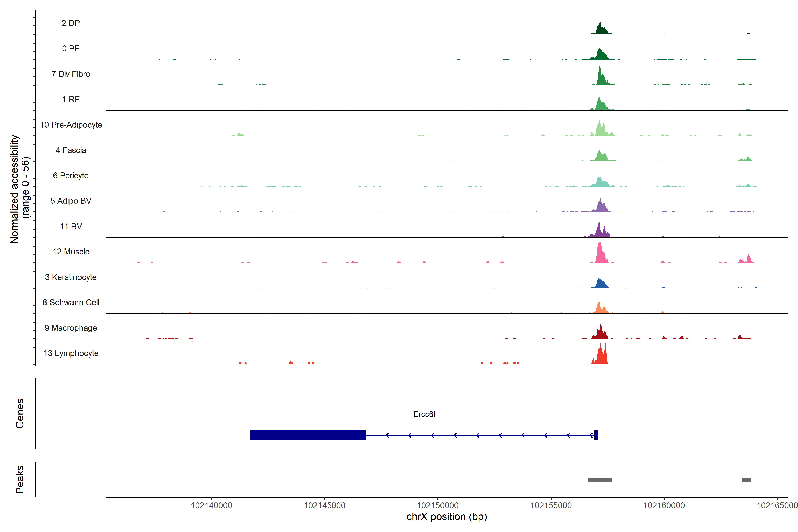Click the 0 PF track label
The image size is (798, 532).
pyautogui.click(x=70, y=49)
